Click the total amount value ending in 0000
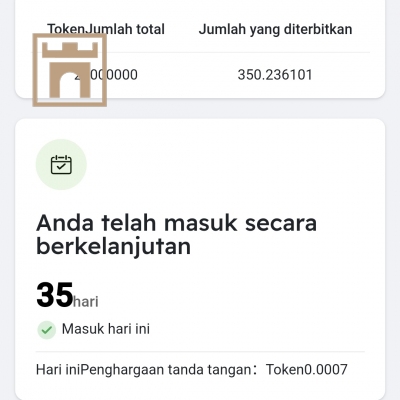The image size is (400, 400). tap(106, 75)
